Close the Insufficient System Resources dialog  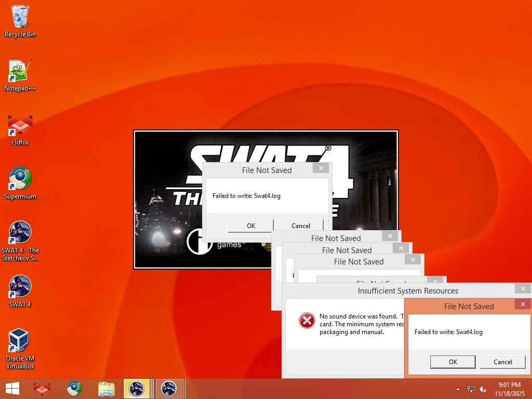click(x=523, y=288)
